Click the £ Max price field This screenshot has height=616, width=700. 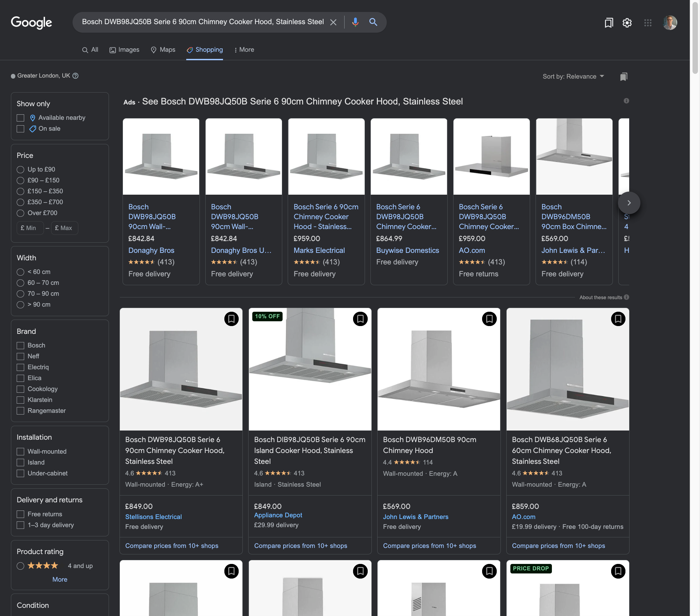[64, 228]
